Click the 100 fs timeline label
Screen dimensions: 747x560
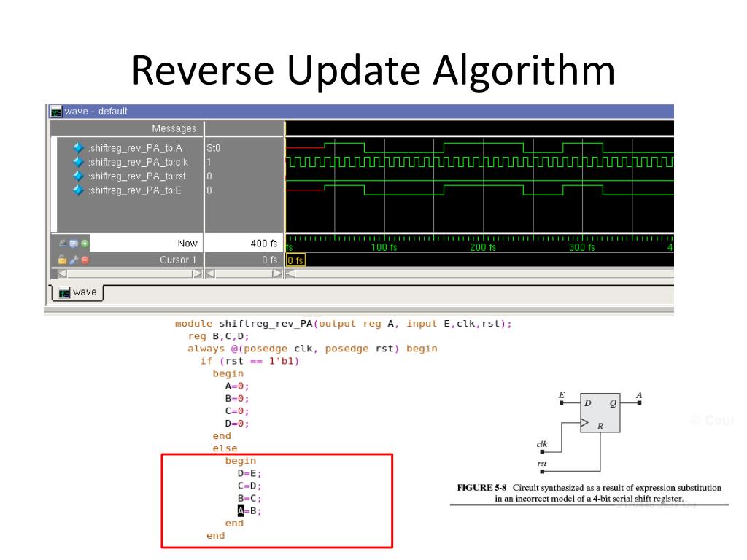tap(384, 247)
